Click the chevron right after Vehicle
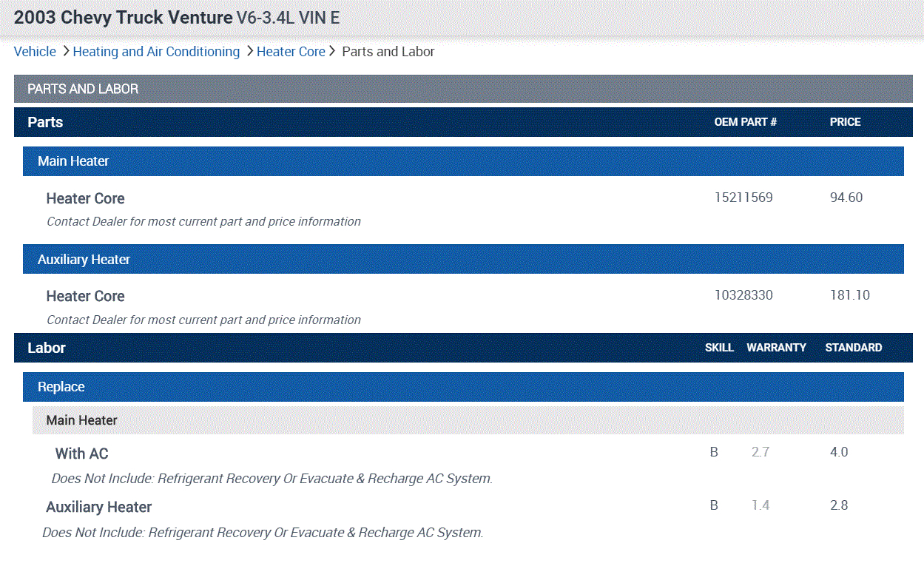 click(65, 52)
